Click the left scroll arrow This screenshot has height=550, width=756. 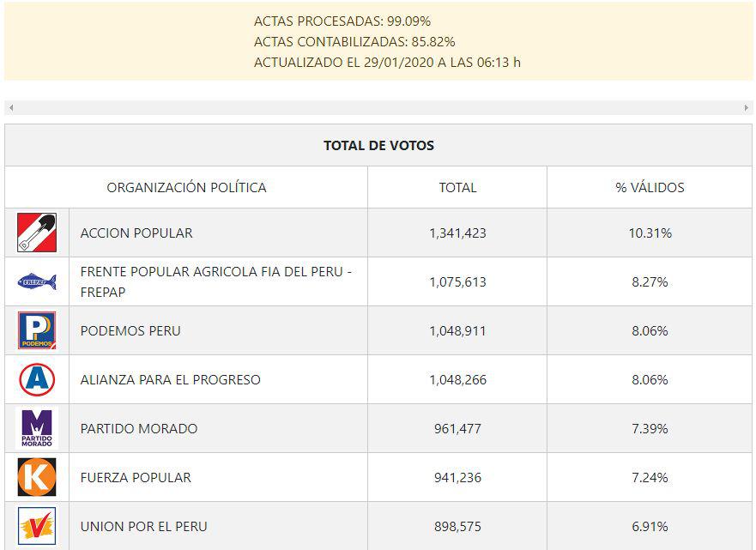pyautogui.click(x=10, y=109)
